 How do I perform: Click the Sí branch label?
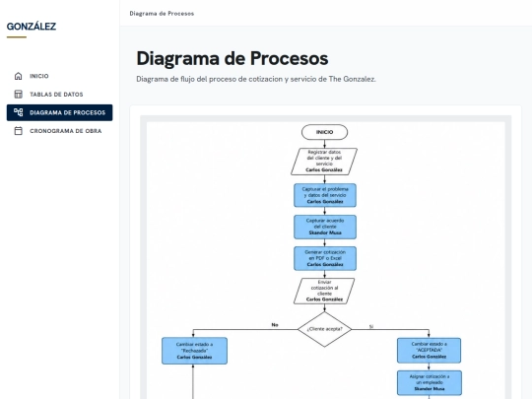[x=371, y=326]
